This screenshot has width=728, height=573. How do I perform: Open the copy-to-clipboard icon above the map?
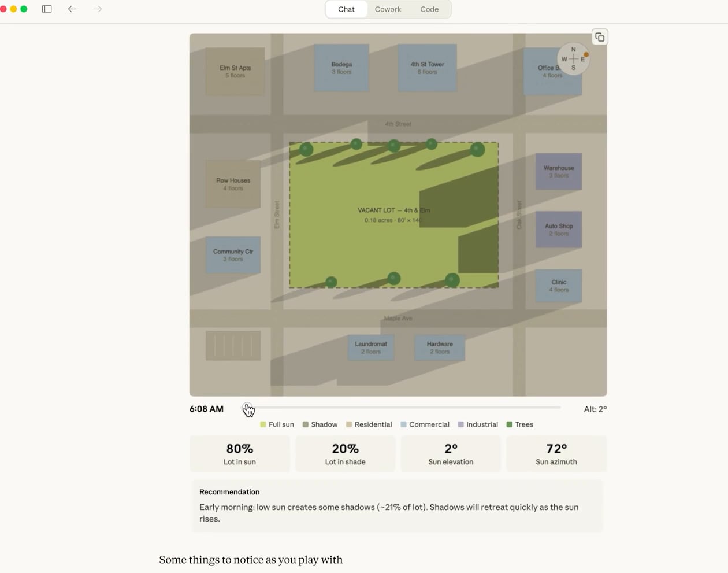(x=600, y=36)
